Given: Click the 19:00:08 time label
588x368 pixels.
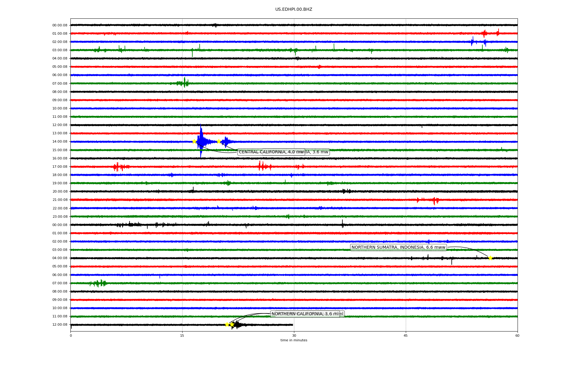Looking at the screenshot, I should 60,183.
